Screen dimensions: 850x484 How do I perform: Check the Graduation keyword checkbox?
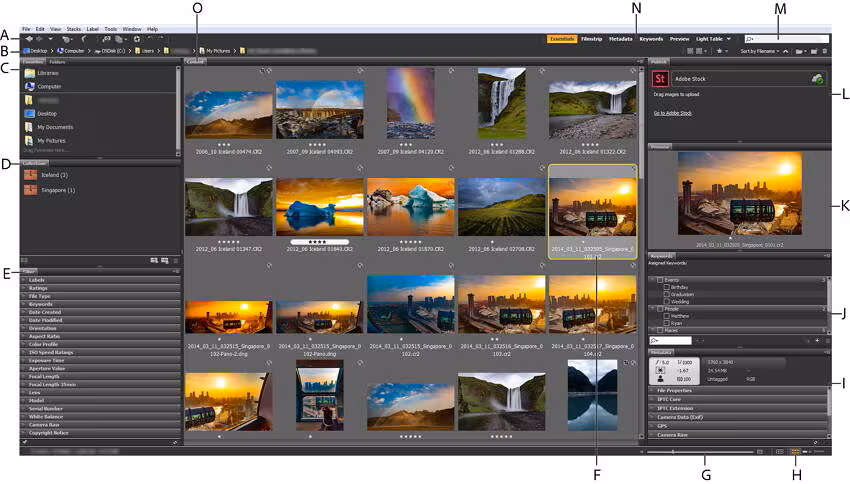pos(667,294)
